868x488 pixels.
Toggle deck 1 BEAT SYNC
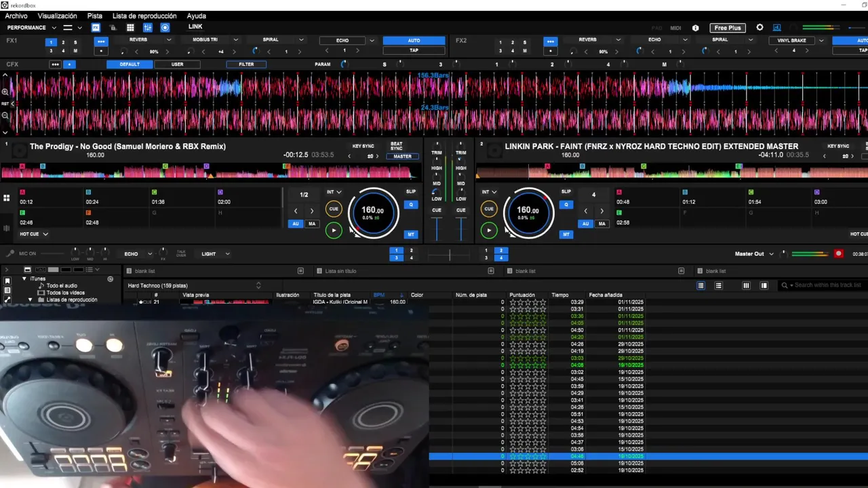point(396,146)
